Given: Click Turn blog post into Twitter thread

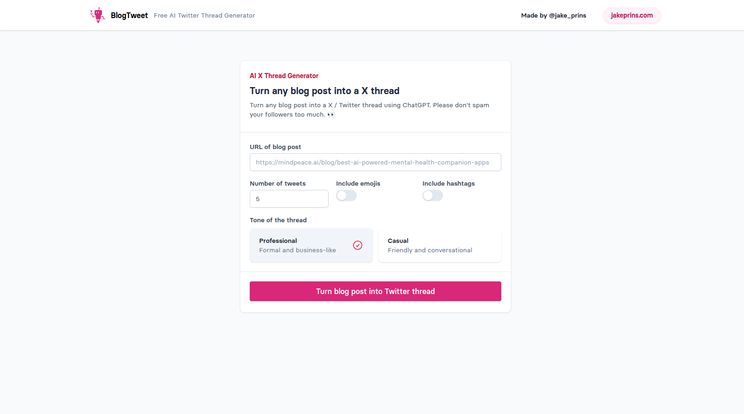Looking at the screenshot, I should point(375,291).
